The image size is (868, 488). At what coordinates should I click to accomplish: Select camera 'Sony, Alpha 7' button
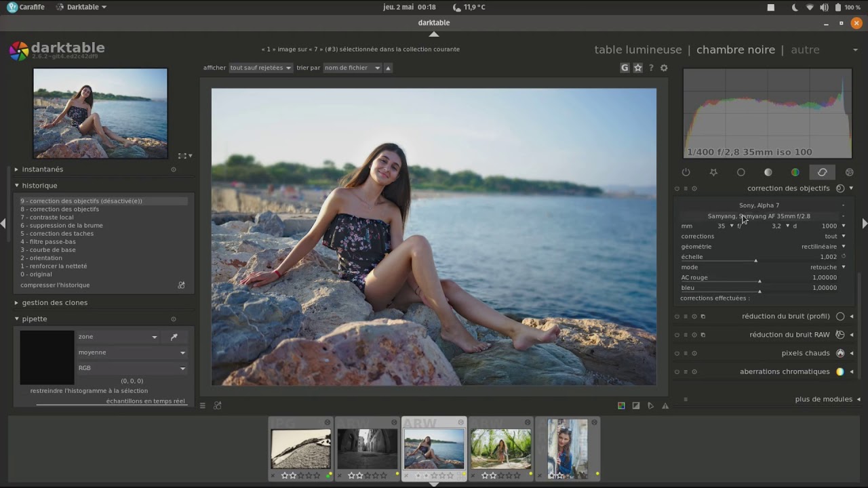(x=759, y=205)
